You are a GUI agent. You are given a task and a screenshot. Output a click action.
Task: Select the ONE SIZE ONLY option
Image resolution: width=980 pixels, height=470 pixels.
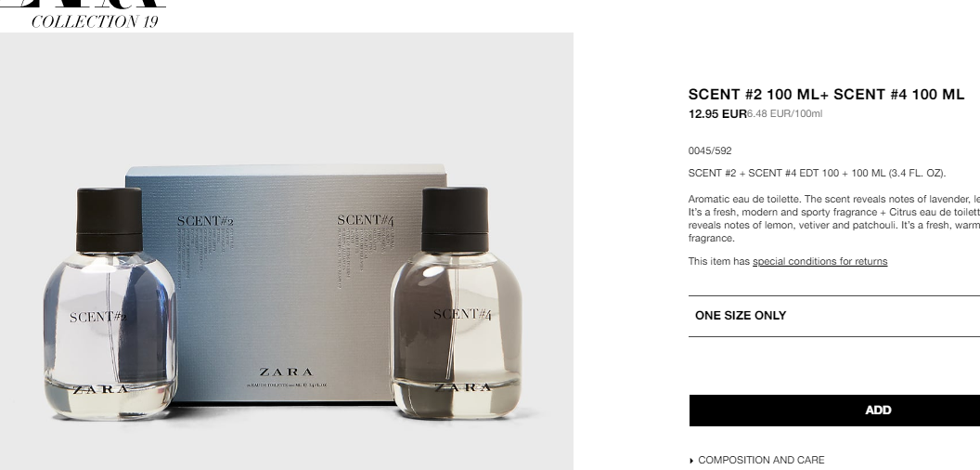click(833, 316)
